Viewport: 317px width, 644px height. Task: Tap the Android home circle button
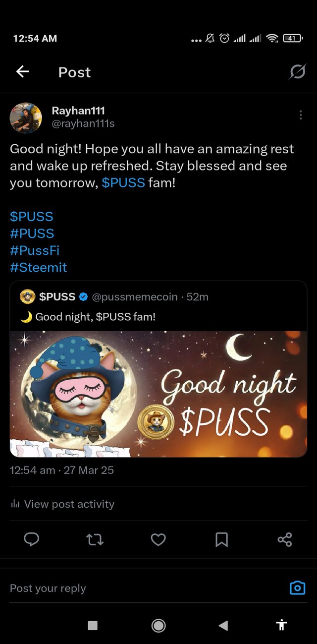coord(158,626)
